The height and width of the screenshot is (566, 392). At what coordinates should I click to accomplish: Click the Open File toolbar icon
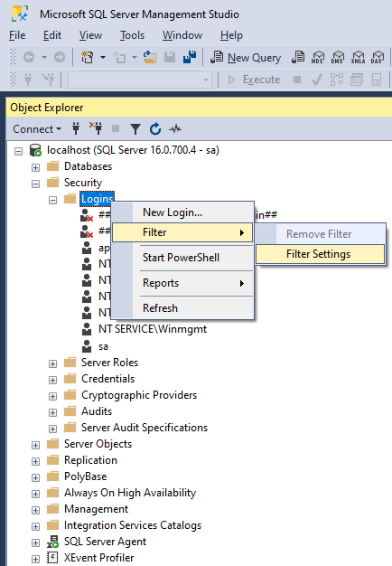pyautogui.click(x=150, y=57)
